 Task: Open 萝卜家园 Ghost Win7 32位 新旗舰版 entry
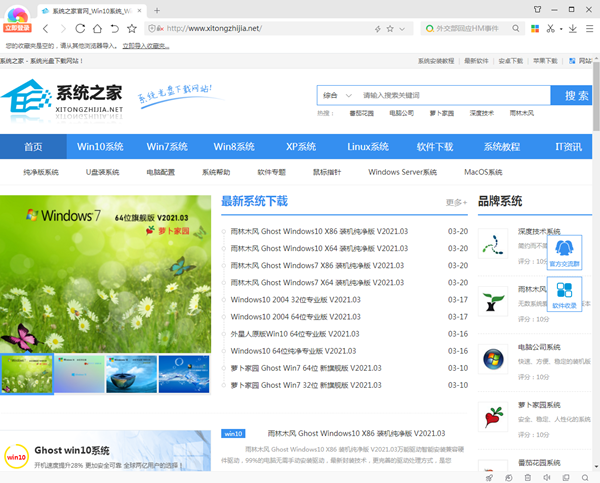pos(306,385)
